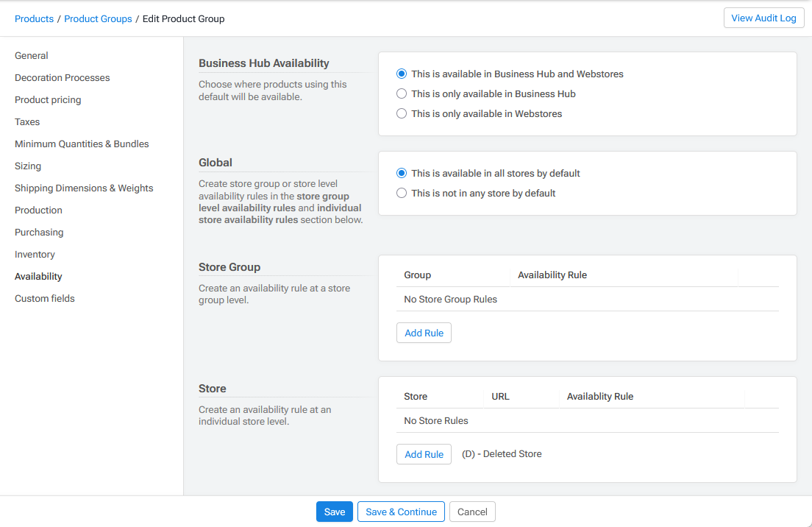Screen dimensions: 812x527
Task: Cancel editing the product group
Action: 471,512
